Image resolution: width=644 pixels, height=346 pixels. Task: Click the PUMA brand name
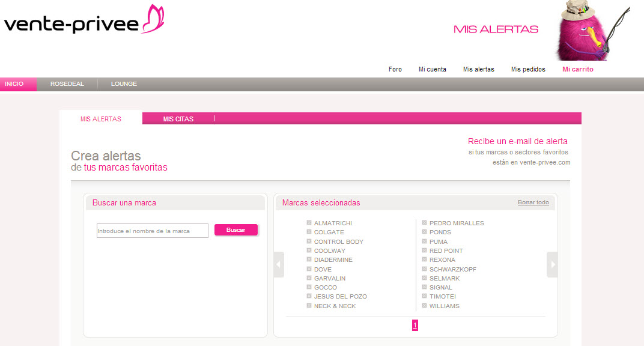tap(439, 241)
